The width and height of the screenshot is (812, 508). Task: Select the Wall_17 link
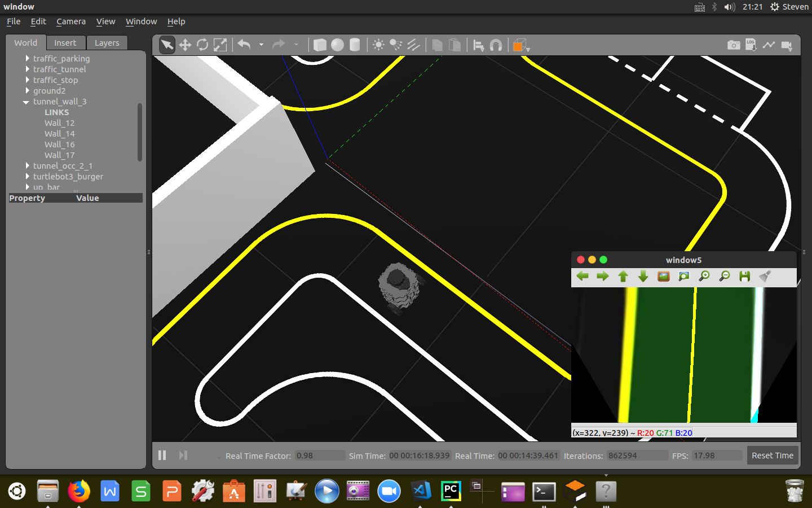59,155
